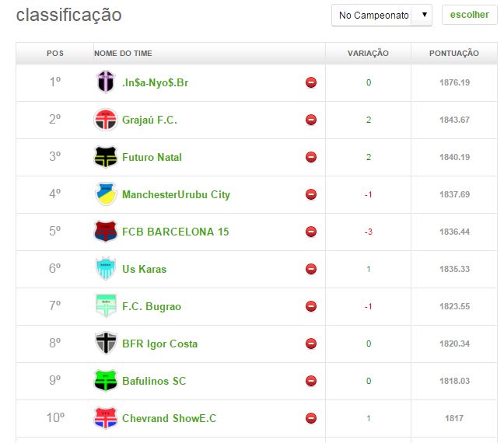This screenshot has width=504, height=443.
Task: Click the Chevrand ShowE.C team badge
Action: tap(105, 418)
